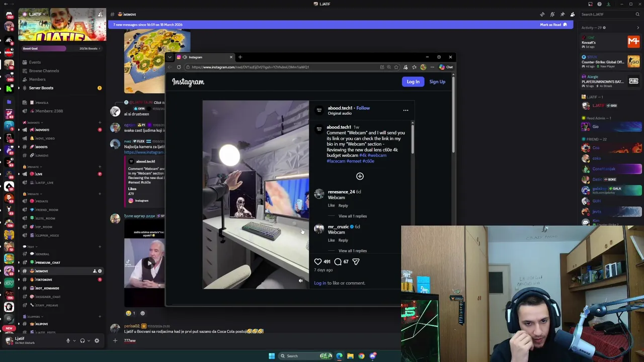The image size is (644, 362).
Task: Edit MIMOVI channel settings gear
Action: [100, 271]
